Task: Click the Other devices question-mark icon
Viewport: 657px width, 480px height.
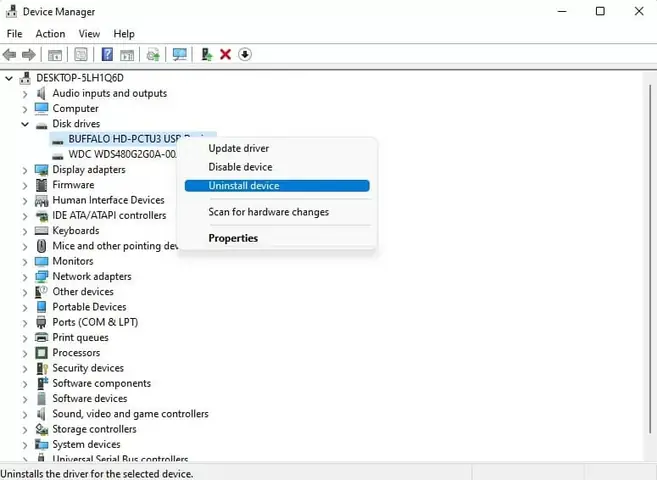Action: tap(41, 292)
